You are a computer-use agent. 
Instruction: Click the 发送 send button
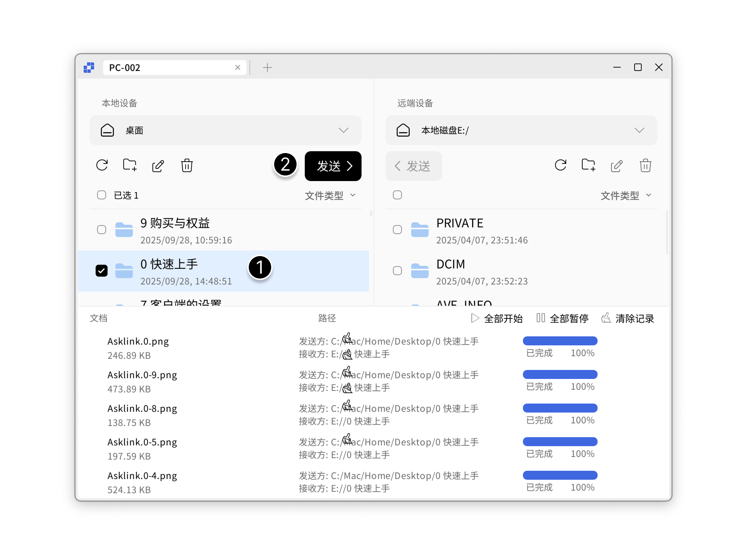point(333,166)
